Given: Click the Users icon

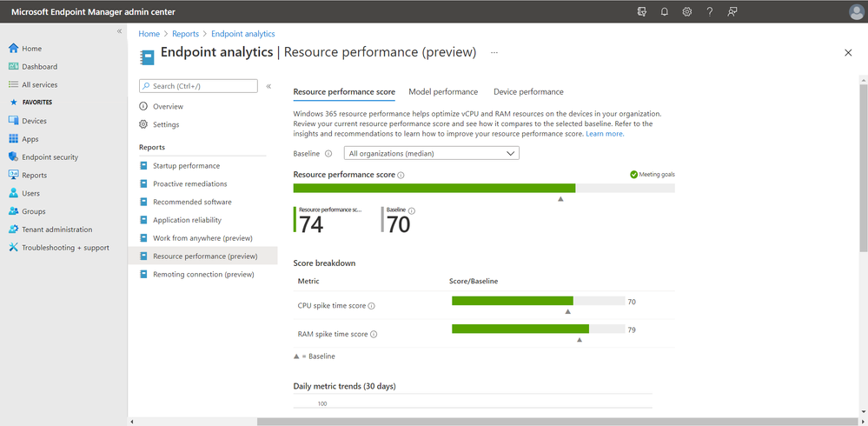Looking at the screenshot, I should [x=14, y=193].
